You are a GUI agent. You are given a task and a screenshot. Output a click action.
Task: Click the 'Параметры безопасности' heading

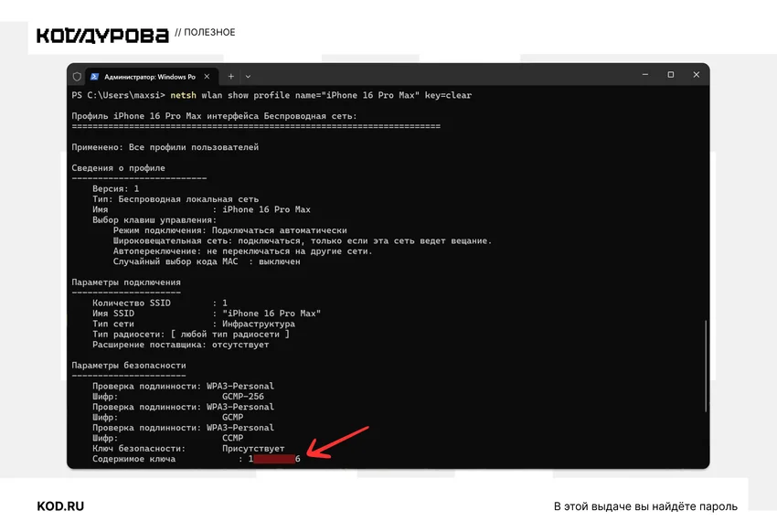point(129,366)
